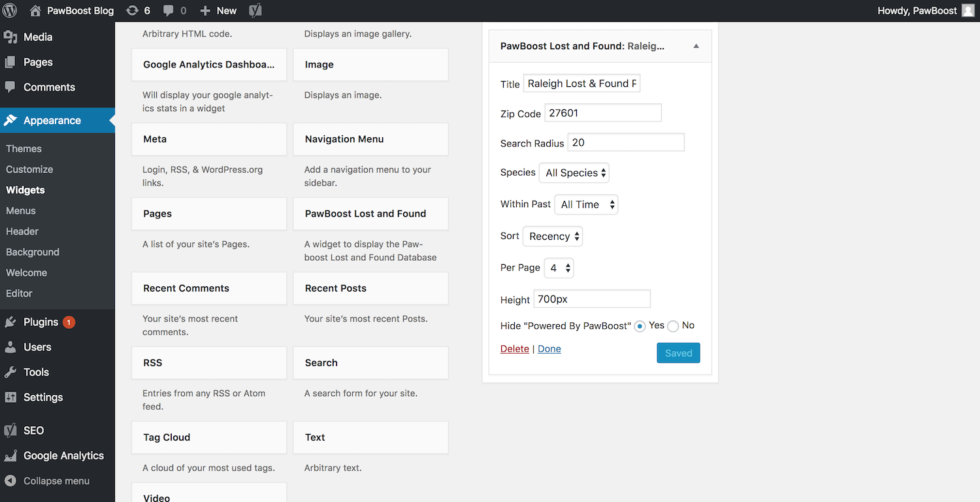Open Menus in Appearance submenu
The width and height of the screenshot is (980, 502).
(21, 210)
